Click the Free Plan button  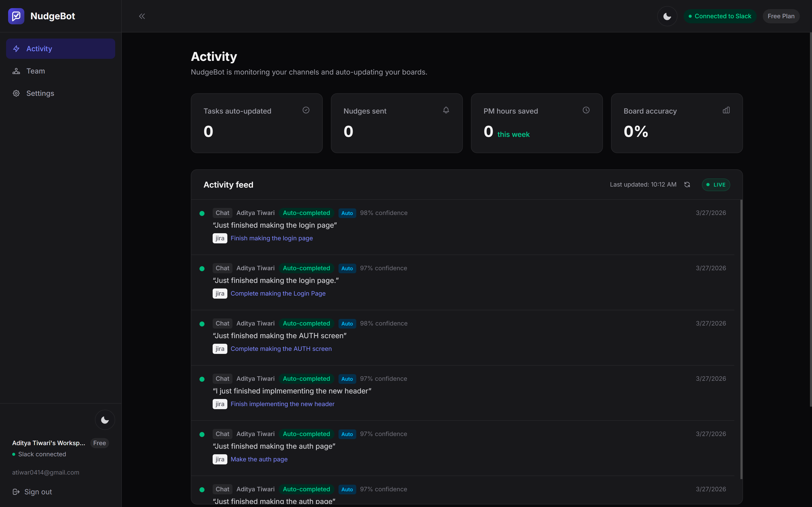pyautogui.click(x=781, y=16)
